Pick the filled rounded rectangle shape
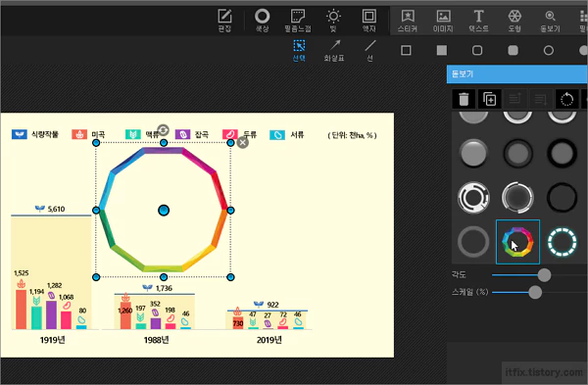The width and height of the screenshot is (588, 385). pyautogui.click(x=513, y=50)
